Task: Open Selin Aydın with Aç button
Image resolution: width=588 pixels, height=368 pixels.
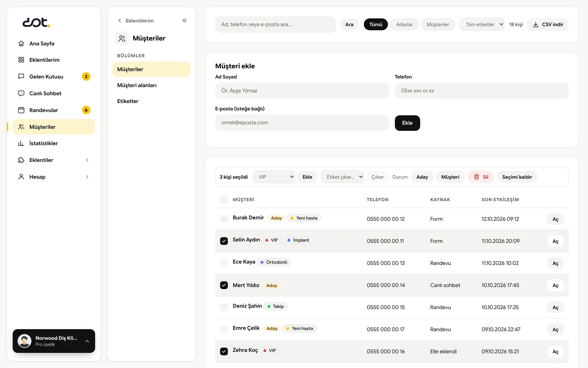Action: [555, 241]
